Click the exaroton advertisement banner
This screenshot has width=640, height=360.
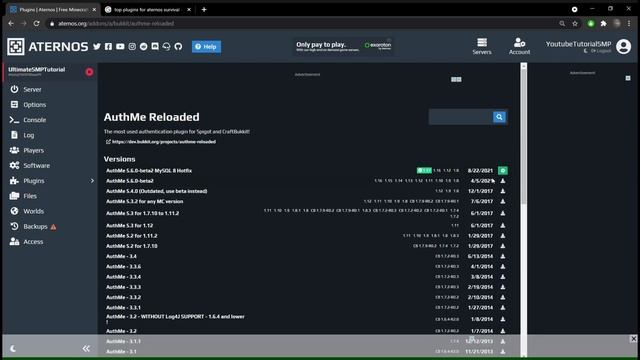coord(344,47)
